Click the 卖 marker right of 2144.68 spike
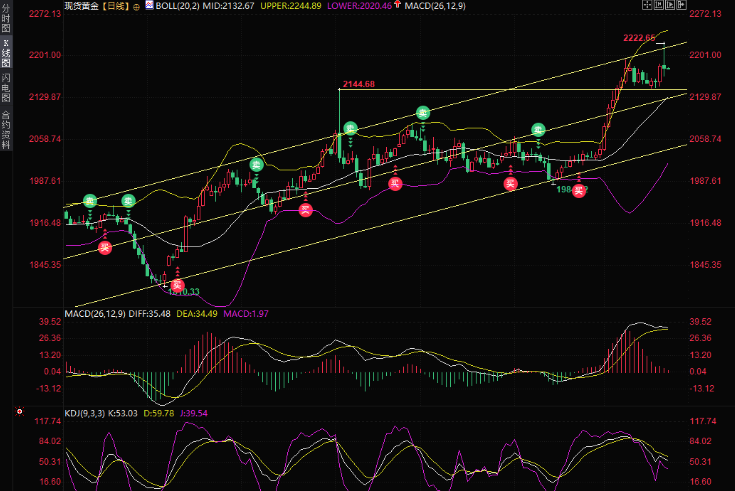This screenshot has width=735, height=491. click(351, 128)
